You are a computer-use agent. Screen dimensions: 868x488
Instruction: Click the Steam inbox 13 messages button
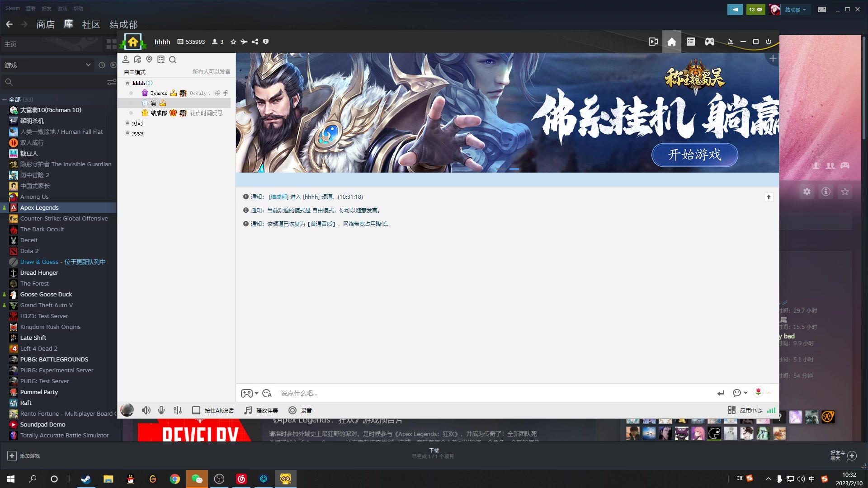(755, 9)
